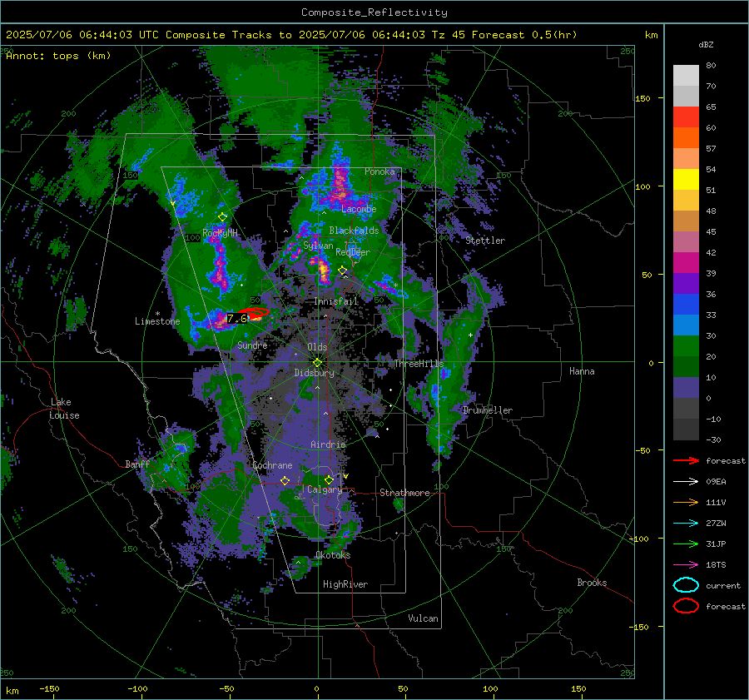Click the yellow diamond marker below Cochrane

[x=285, y=481]
